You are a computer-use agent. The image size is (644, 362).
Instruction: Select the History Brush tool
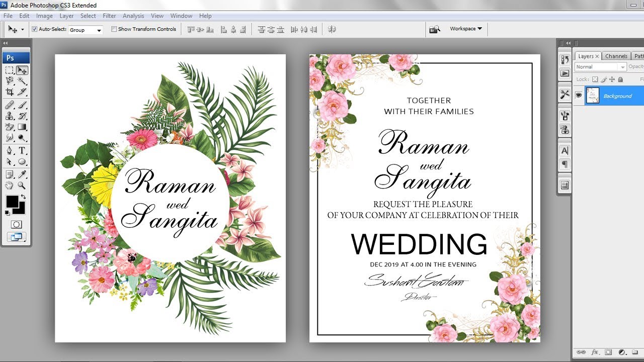pyautogui.click(x=22, y=116)
